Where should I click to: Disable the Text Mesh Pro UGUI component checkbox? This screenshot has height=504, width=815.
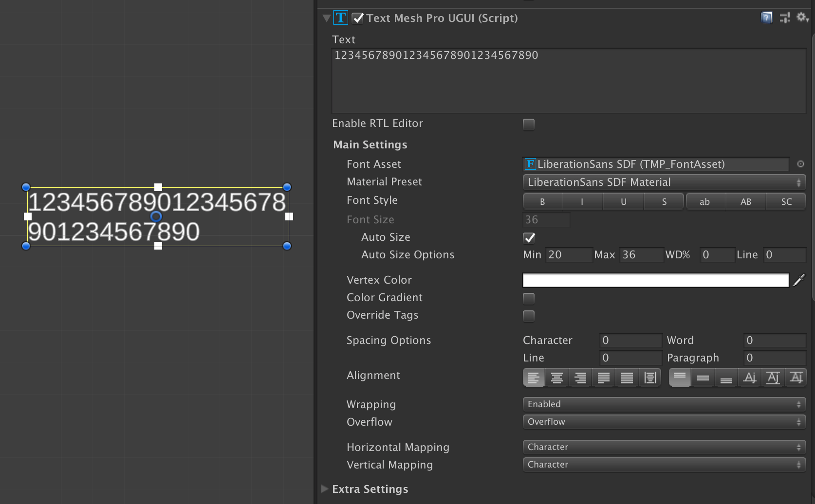tap(358, 18)
